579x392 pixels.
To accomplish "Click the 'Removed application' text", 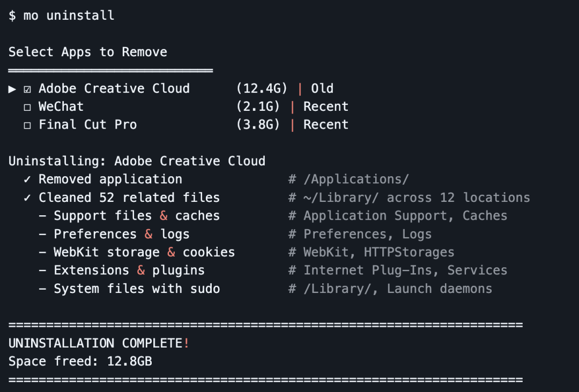I will (x=110, y=179).
